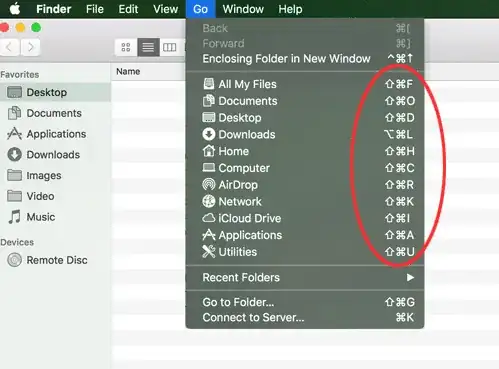Click the Home label in Go menu
The width and height of the screenshot is (499, 369).
tap(233, 151)
